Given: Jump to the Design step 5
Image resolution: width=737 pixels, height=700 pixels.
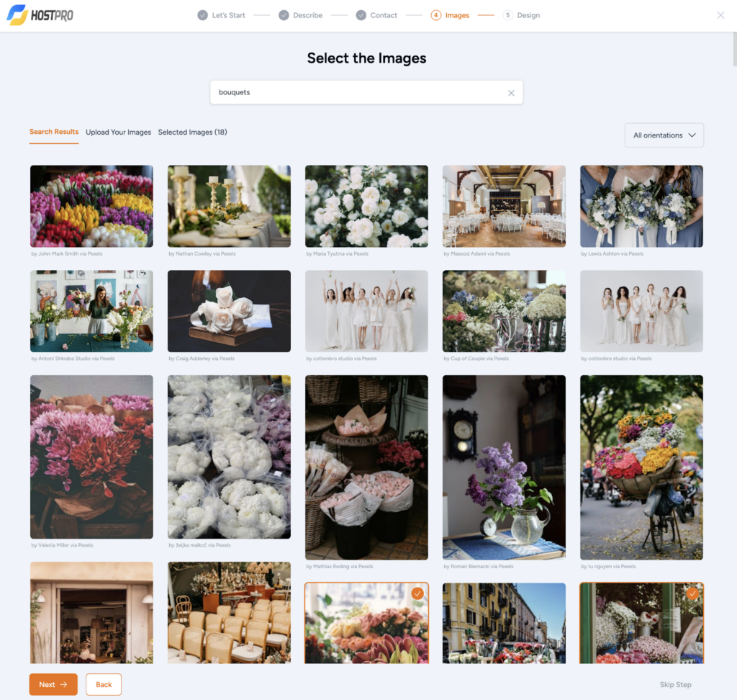Looking at the screenshot, I should [521, 15].
